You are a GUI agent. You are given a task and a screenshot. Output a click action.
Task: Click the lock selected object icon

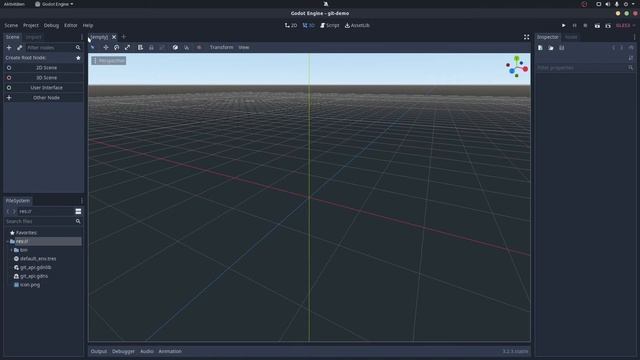151,47
